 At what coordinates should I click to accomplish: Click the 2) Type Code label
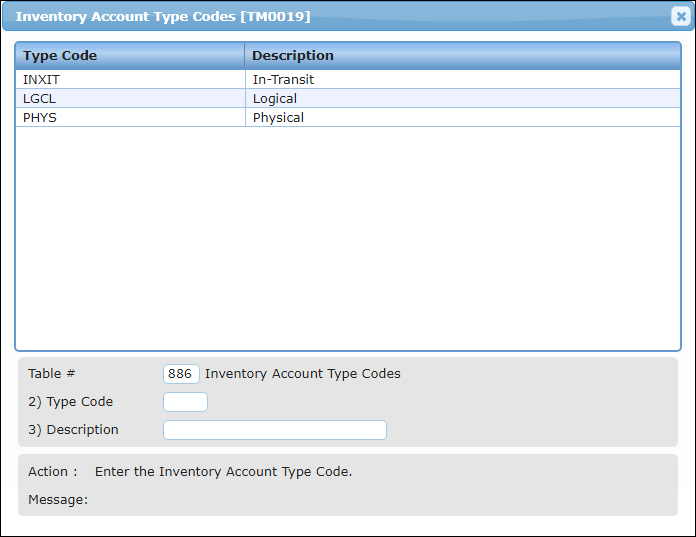(x=71, y=402)
